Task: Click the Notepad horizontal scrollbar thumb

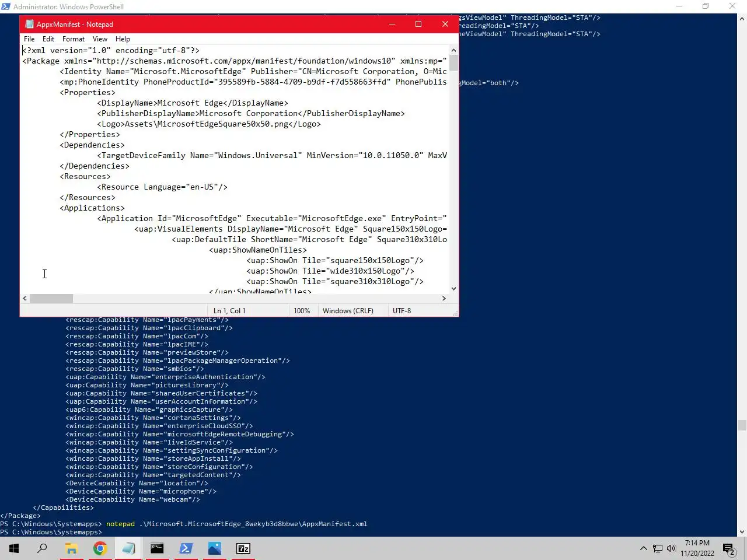Action: coord(51,298)
